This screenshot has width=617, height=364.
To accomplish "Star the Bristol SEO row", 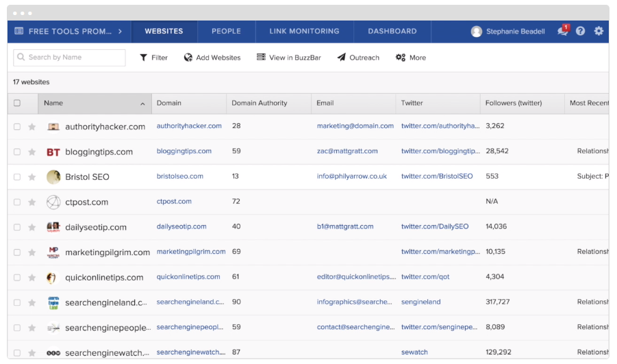I will [32, 177].
